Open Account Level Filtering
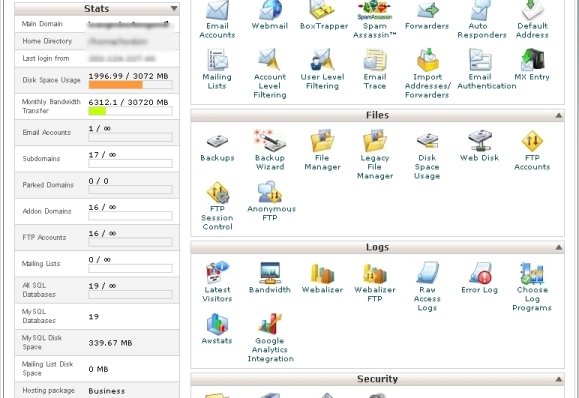 coord(270,74)
